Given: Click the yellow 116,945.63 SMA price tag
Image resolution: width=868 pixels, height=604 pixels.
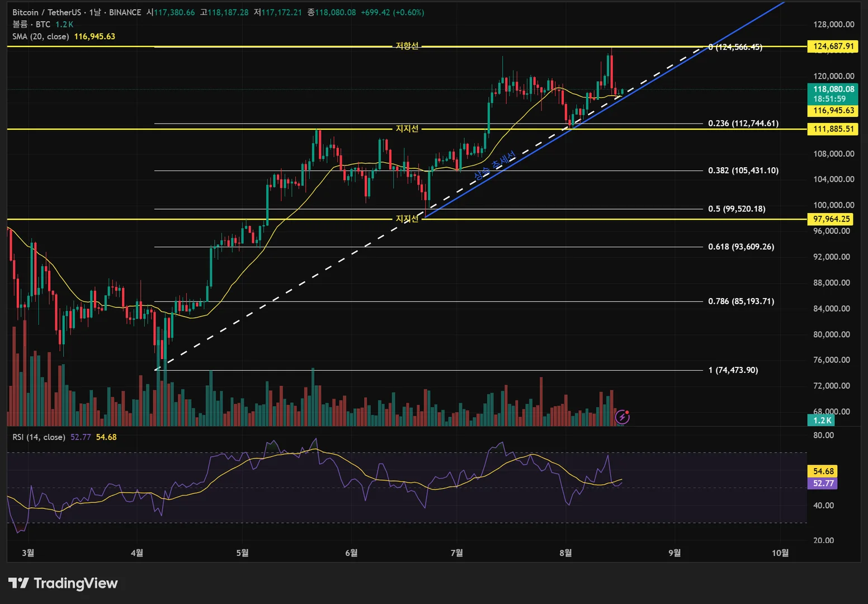Looking at the screenshot, I should tap(833, 111).
